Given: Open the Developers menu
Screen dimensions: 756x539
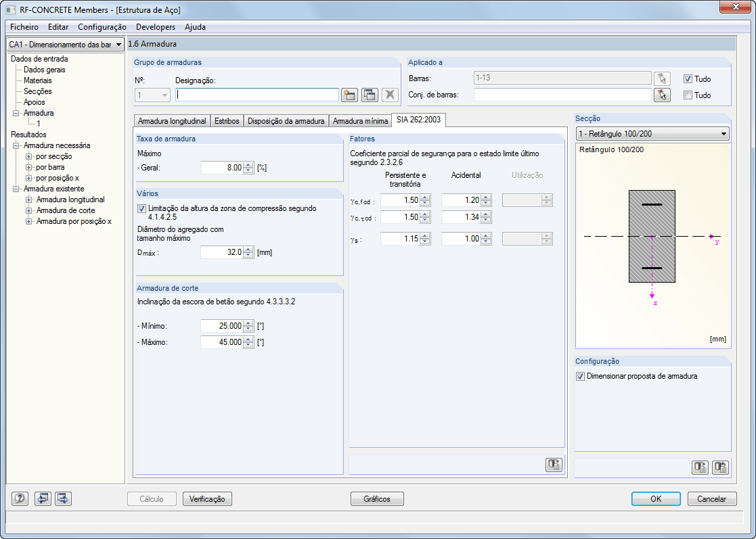Looking at the screenshot, I should (x=155, y=27).
